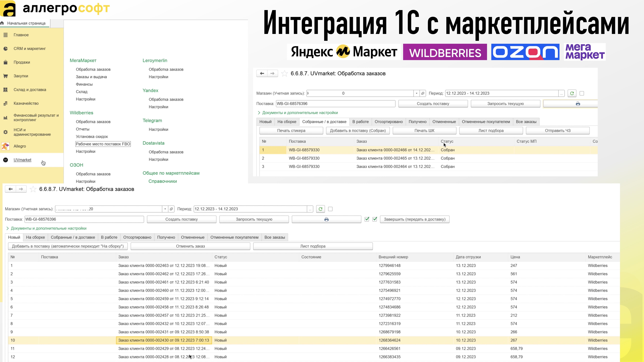Image resolution: width=644 pixels, height=362 pixels.
Task: Toggle first checked box before Завершить button
Action: pos(367,219)
